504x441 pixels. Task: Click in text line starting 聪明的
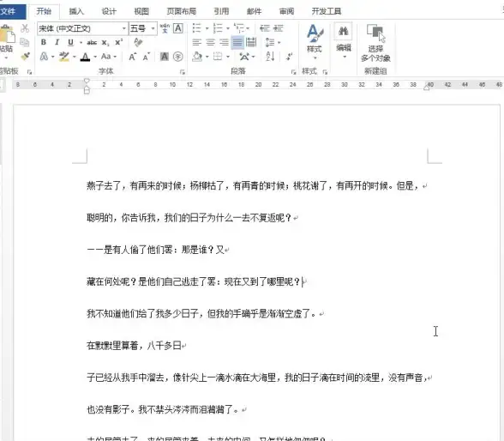coord(189,218)
